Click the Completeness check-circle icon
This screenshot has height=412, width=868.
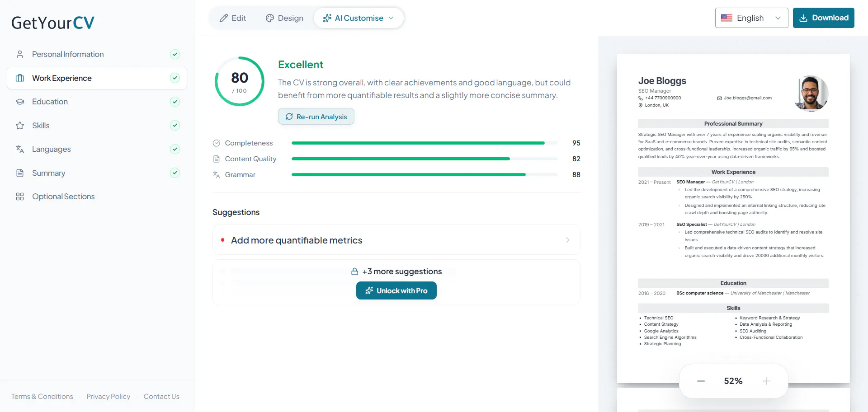(x=217, y=143)
